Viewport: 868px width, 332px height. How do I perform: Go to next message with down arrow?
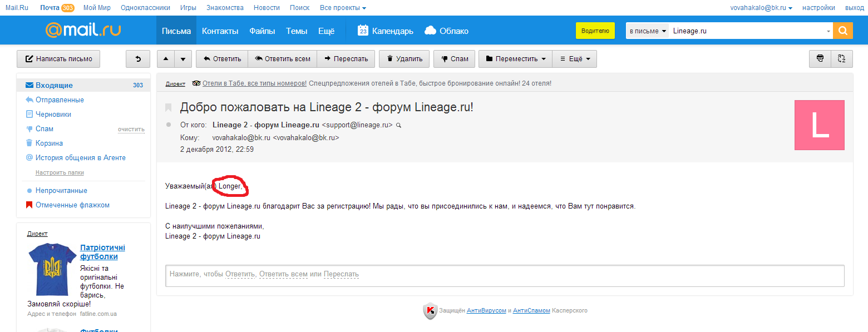(184, 59)
